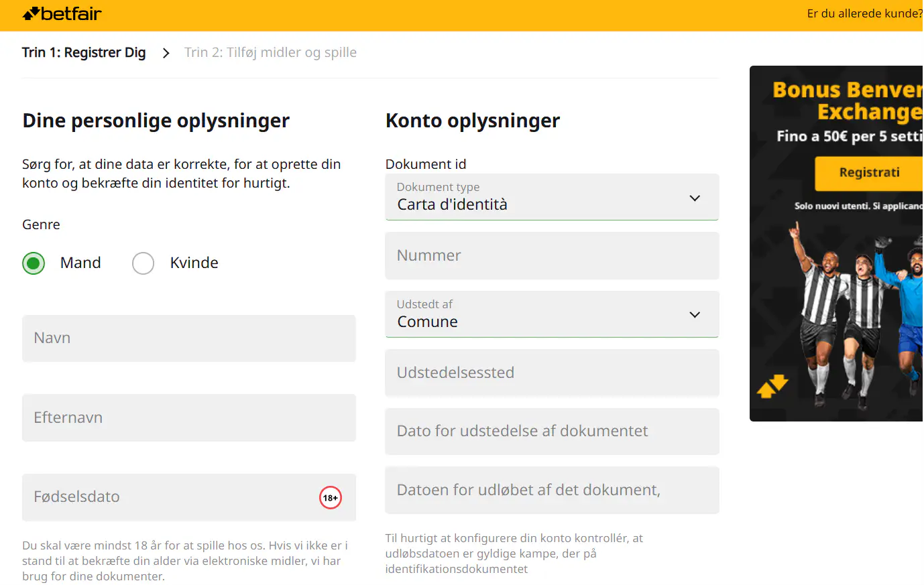The width and height of the screenshot is (924, 585).
Task: Click the Dine personlige oplysninger heading
Action: [156, 121]
